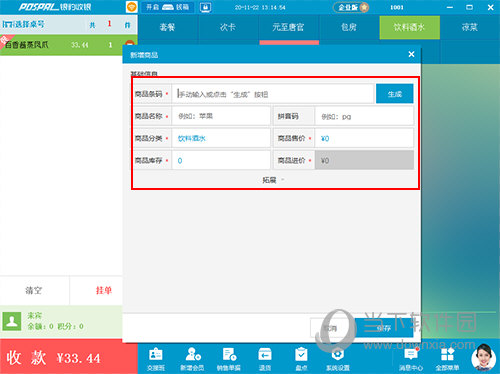
Task: Switch to the 元至唐宫 category tab
Action: (x=289, y=27)
